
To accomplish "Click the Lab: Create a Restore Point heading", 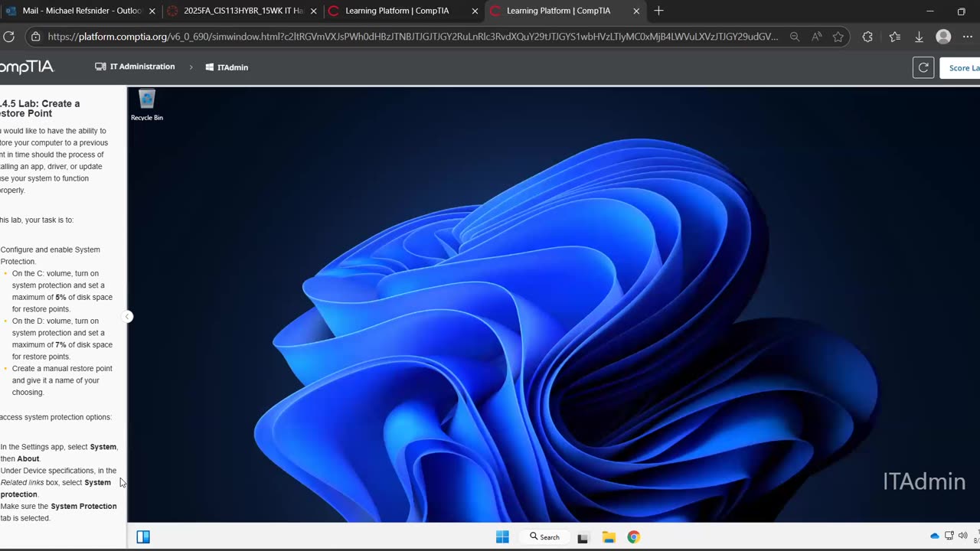I will click(40, 109).
